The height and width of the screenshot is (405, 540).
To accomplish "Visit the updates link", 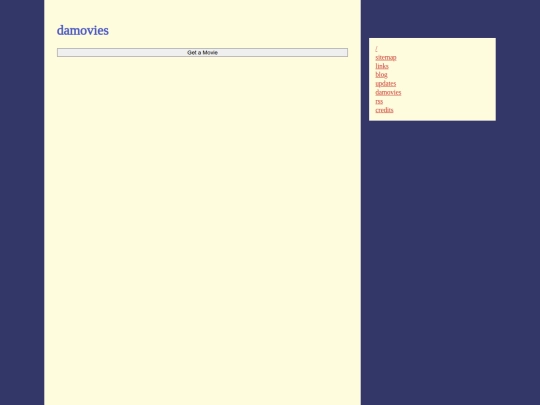I will [386, 84].
